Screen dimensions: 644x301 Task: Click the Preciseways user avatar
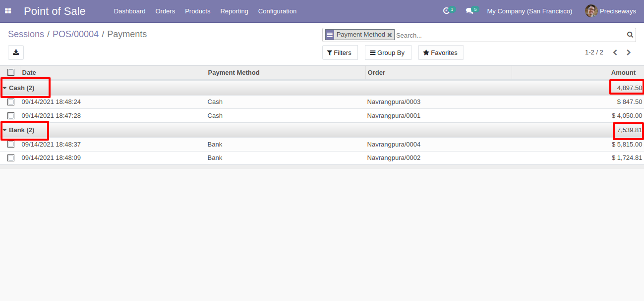591,11
